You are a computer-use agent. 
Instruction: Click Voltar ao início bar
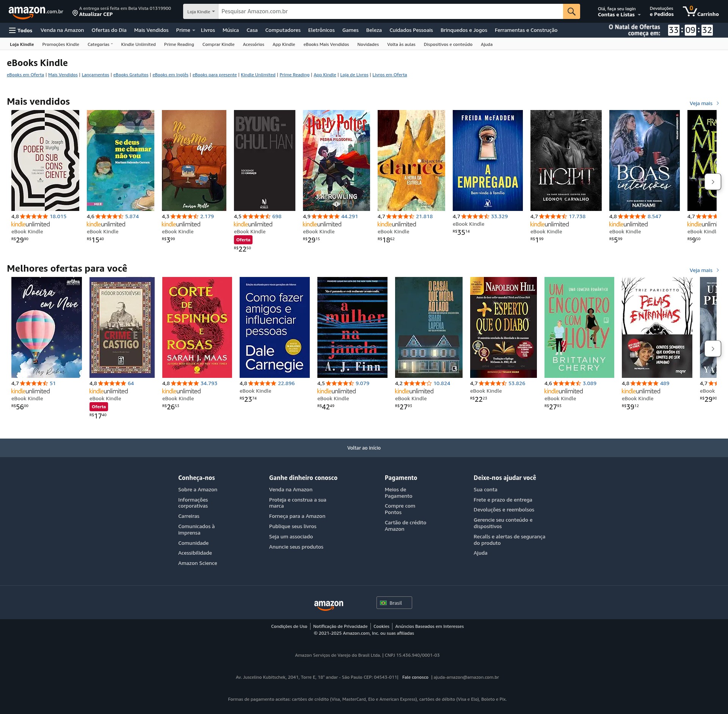point(364,448)
